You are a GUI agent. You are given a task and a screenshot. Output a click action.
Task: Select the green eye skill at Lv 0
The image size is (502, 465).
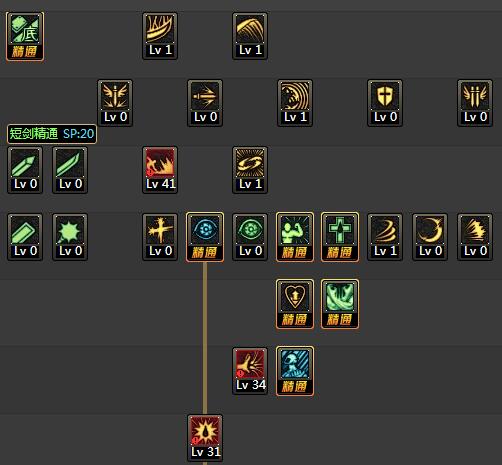[x=250, y=237]
